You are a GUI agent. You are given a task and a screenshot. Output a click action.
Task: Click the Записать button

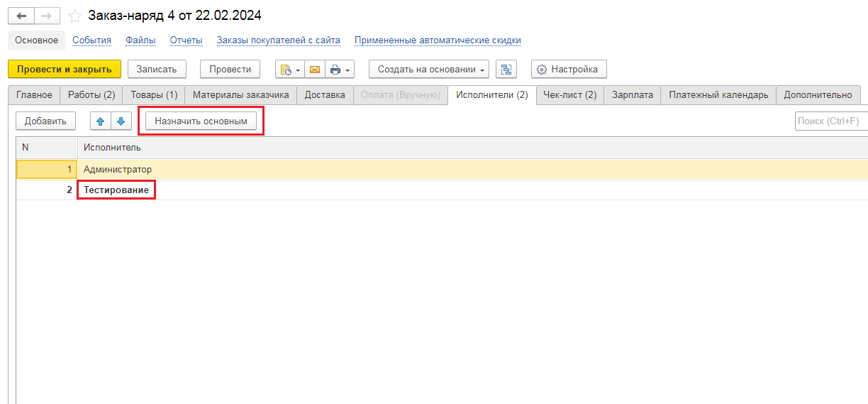pos(157,70)
